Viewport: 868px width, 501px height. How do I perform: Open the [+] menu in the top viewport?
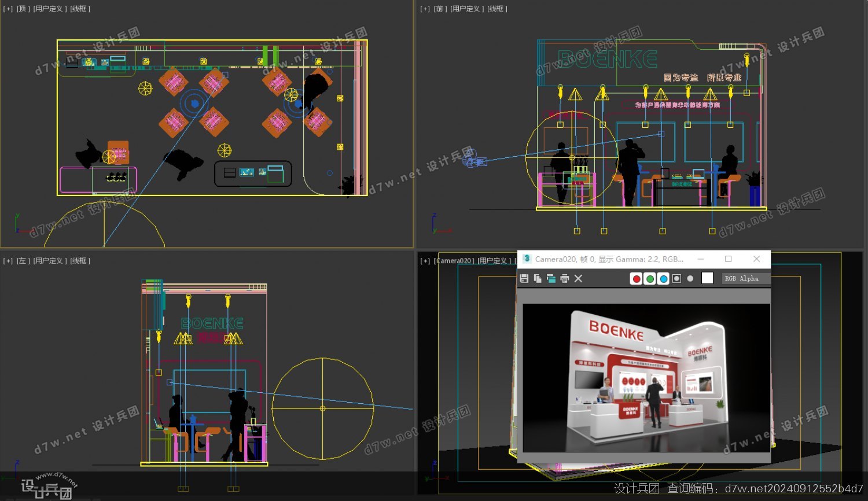coord(8,9)
